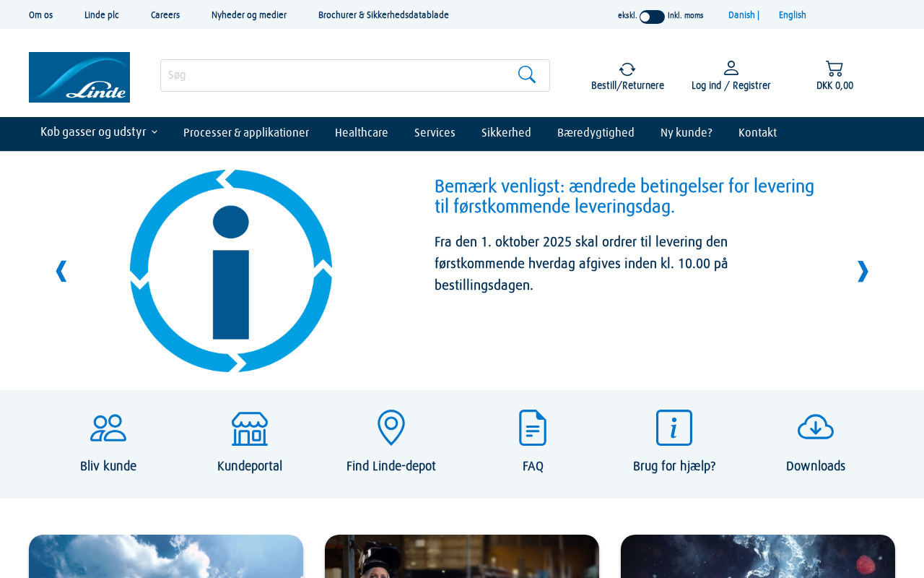Open the Linde plc link
The image size is (924, 578).
[102, 15]
